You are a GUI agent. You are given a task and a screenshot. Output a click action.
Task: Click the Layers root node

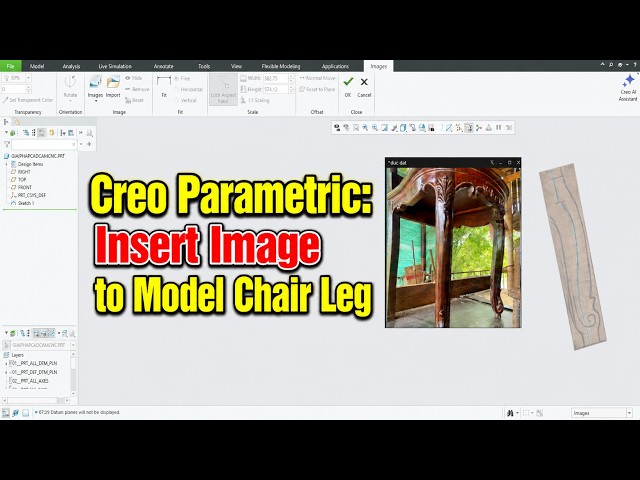14,355
